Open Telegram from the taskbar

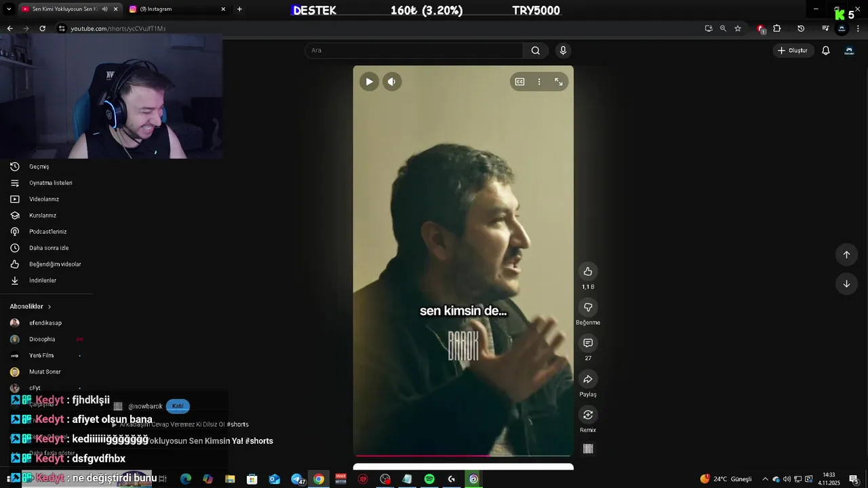296,479
